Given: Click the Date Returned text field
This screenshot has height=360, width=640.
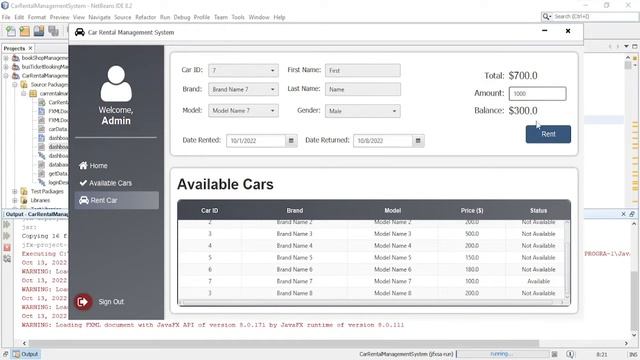Looking at the screenshot, I should 383,140.
